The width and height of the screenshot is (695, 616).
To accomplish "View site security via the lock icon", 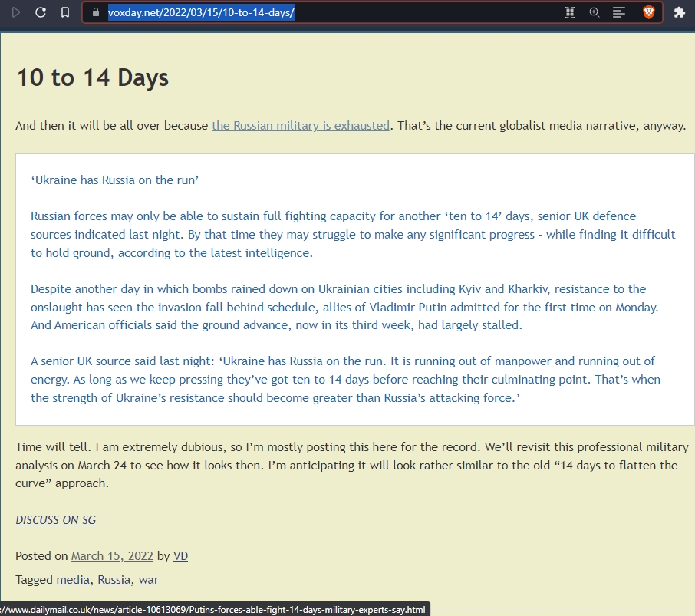I will [96, 12].
